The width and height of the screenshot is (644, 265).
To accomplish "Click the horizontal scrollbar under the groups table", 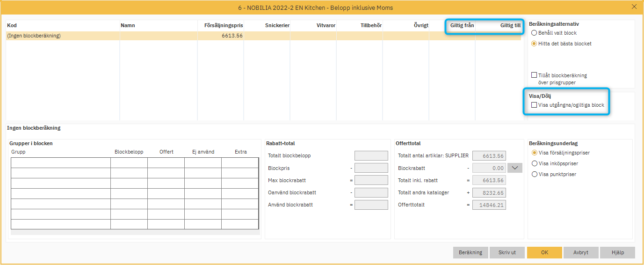I will point(135,232).
